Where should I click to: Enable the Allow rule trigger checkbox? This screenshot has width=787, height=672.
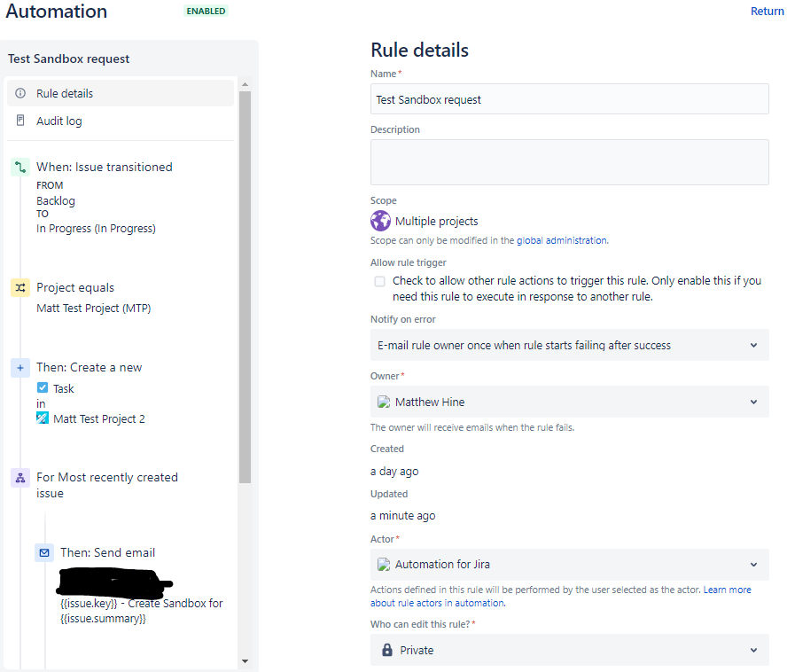(x=380, y=281)
